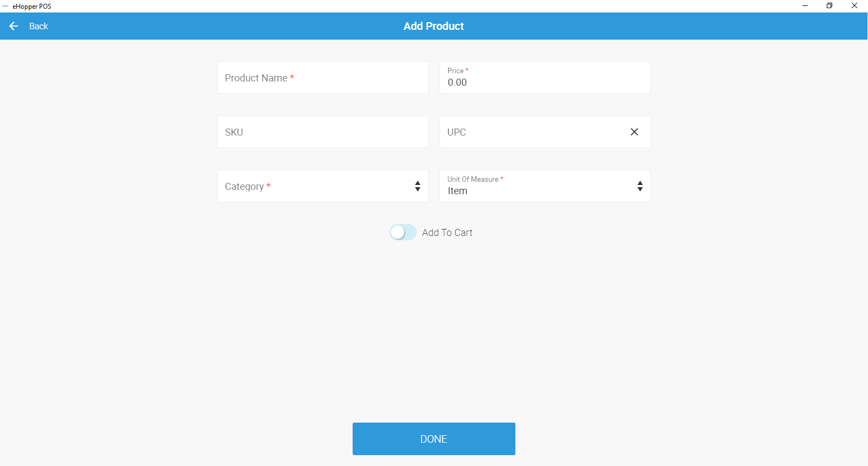Image resolution: width=868 pixels, height=466 pixels.
Task: Click the Add To Cart label text
Action: click(x=447, y=233)
